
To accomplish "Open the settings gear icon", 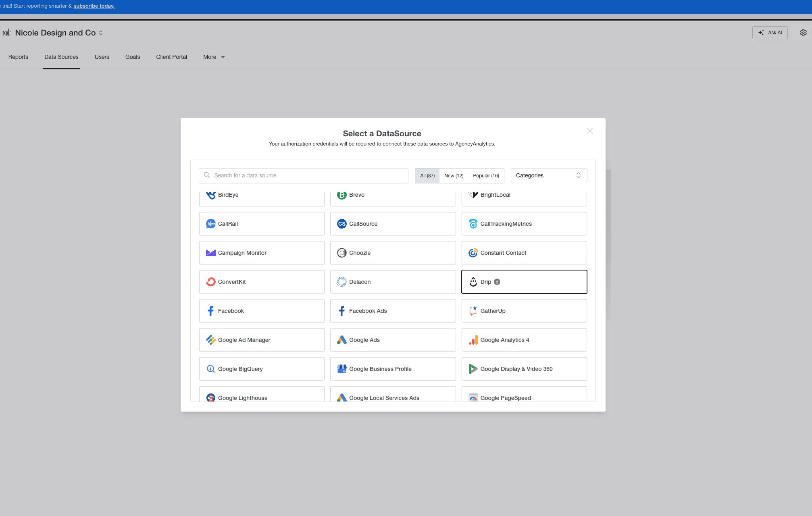I will (x=803, y=33).
